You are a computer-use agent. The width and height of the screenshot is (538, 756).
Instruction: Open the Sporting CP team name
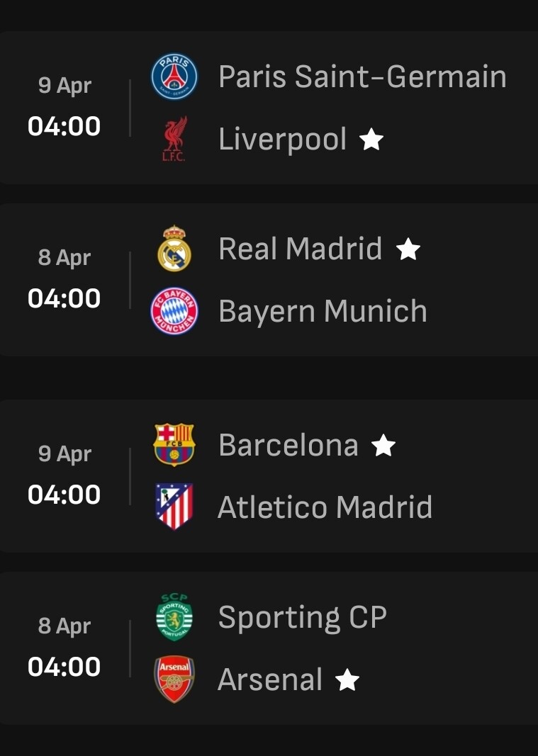pyautogui.click(x=303, y=617)
